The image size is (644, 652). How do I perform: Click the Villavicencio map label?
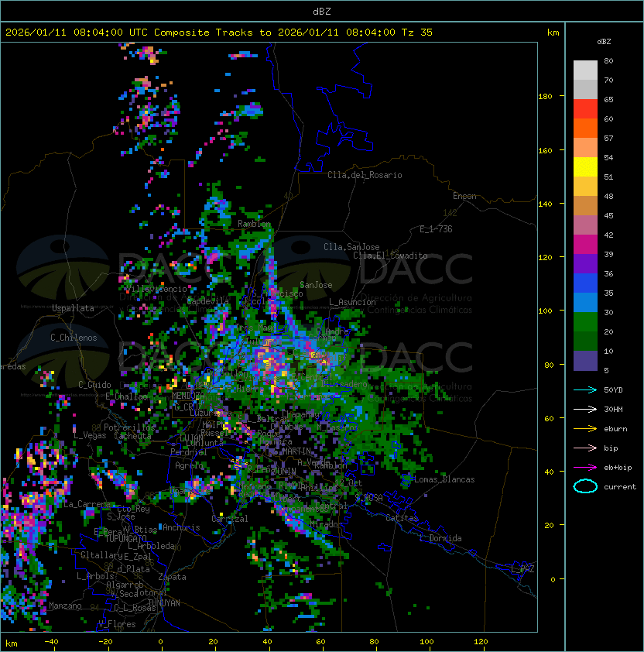point(156,289)
